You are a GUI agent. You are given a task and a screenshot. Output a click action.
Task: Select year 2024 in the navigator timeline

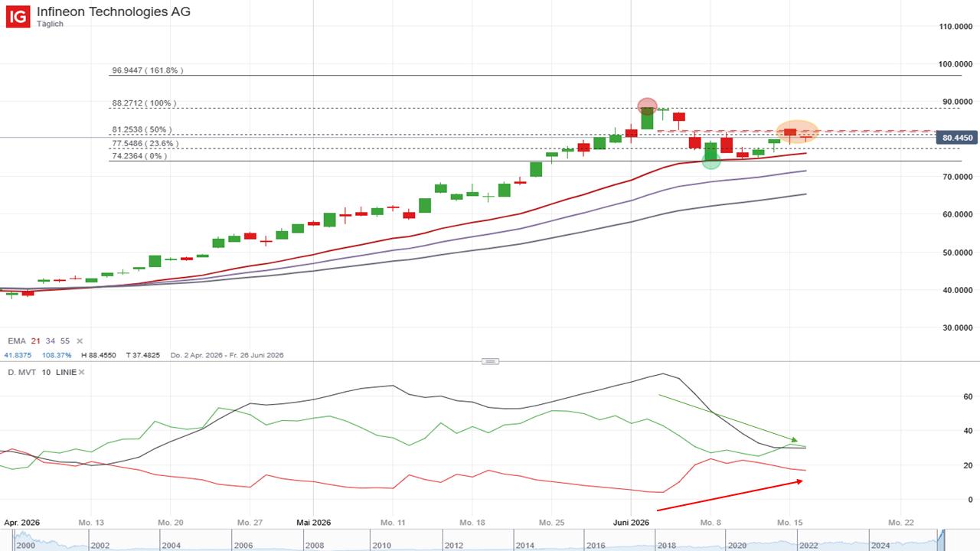pyautogui.click(x=880, y=546)
